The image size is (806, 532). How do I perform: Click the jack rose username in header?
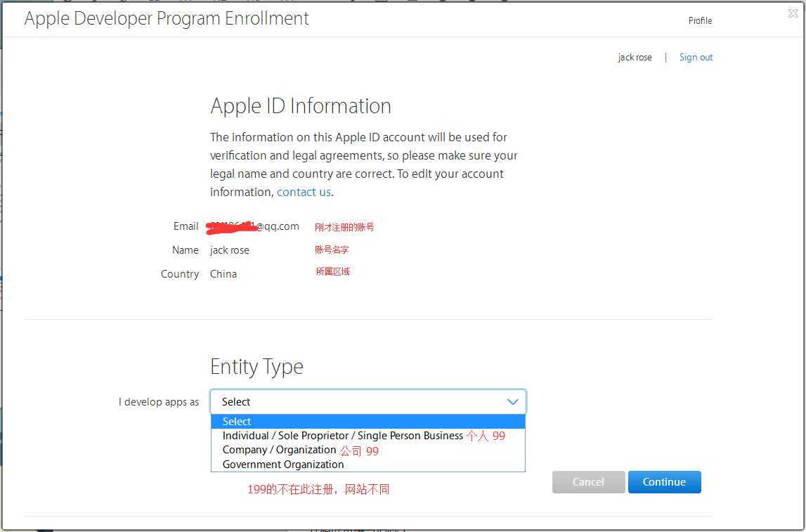pyautogui.click(x=635, y=57)
